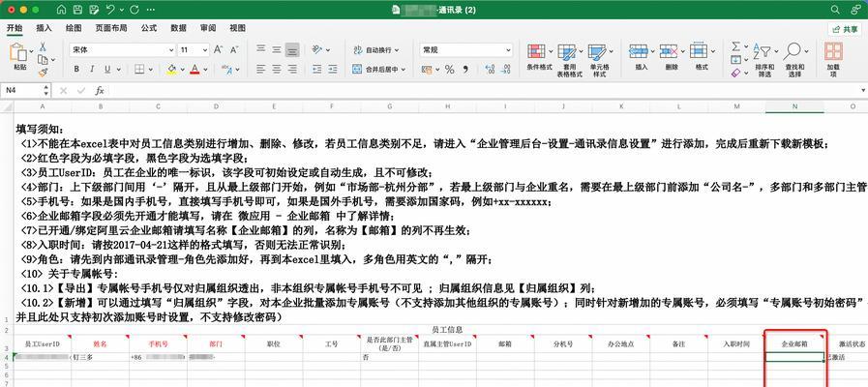Expand the font color dropdown arrow

[x=205, y=70]
